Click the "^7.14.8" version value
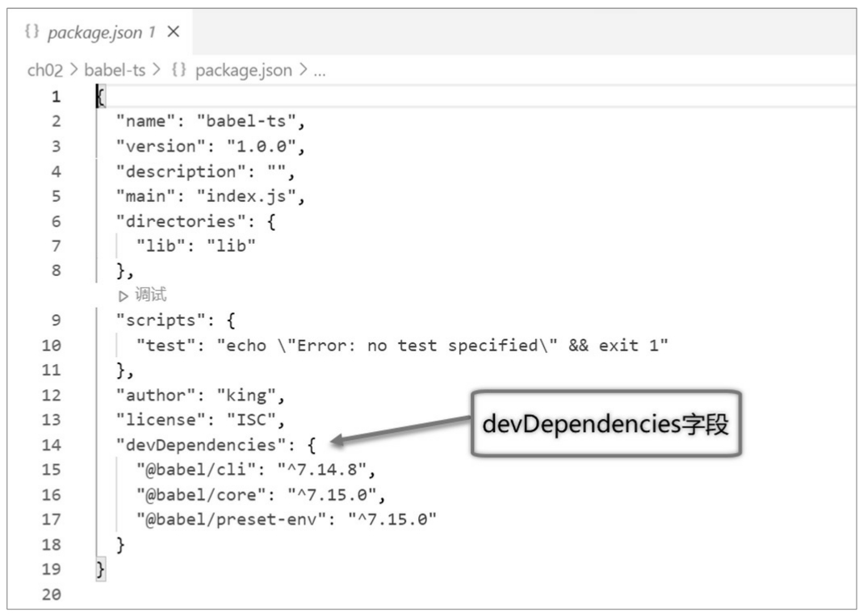 tap(322, 470)
